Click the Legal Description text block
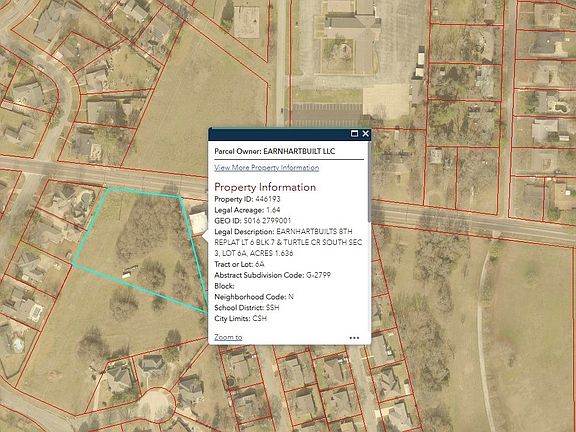 click(288, 242)
